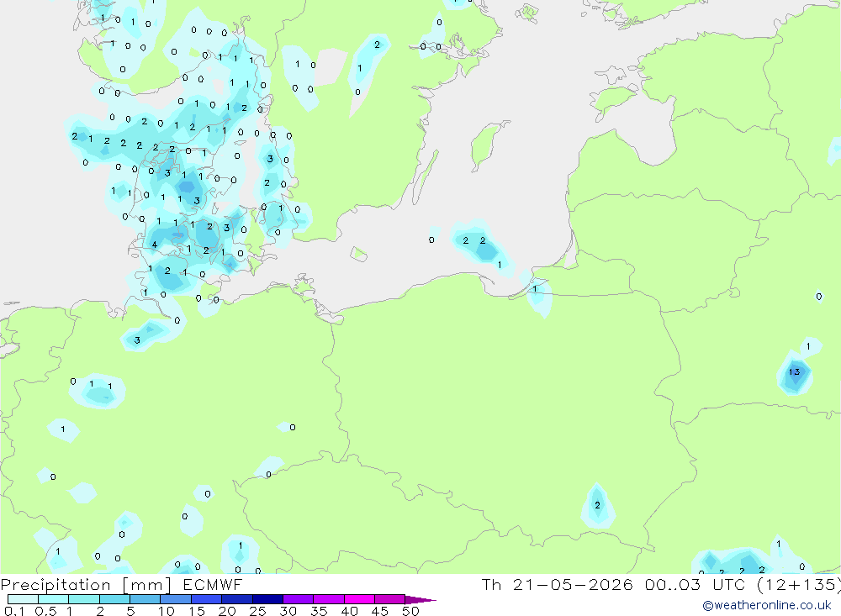Click the legend swatch between 2 and 5

click(x=114, y=599)
